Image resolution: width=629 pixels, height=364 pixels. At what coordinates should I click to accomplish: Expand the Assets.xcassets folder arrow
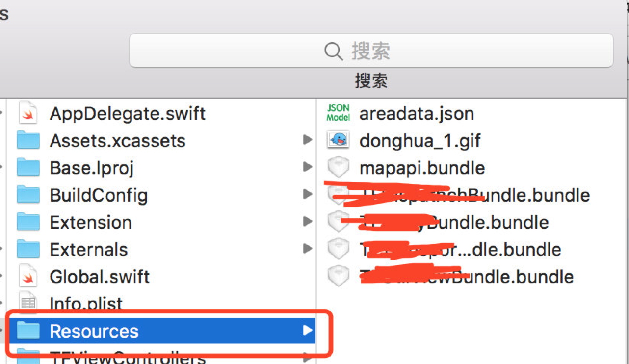(x=307, y=140)
